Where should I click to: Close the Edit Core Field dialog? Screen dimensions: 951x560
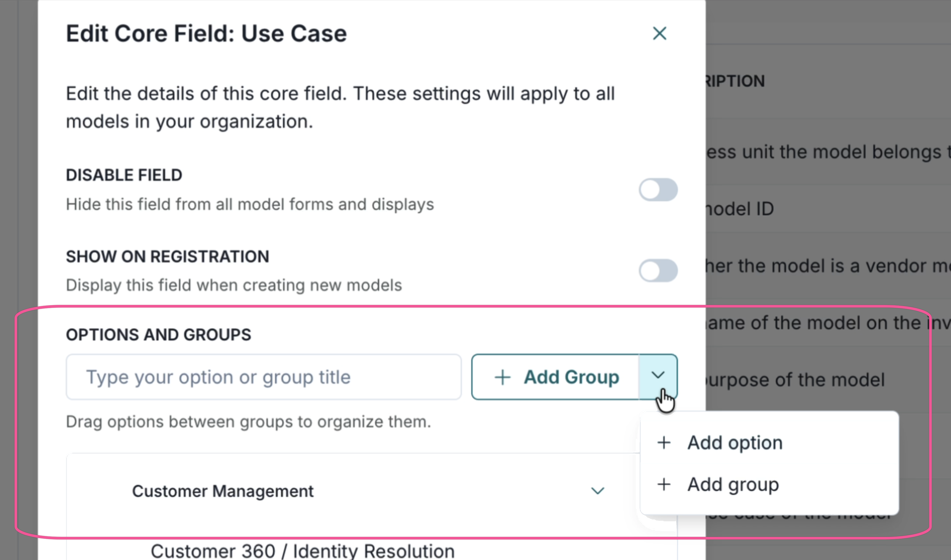tap(659, 34)
